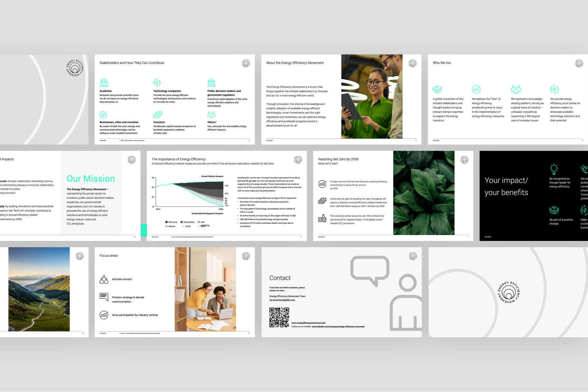Click the QR code on Contact slide
Image resolution: width=588 pixels, height=392 pixels.
(279, 317)
